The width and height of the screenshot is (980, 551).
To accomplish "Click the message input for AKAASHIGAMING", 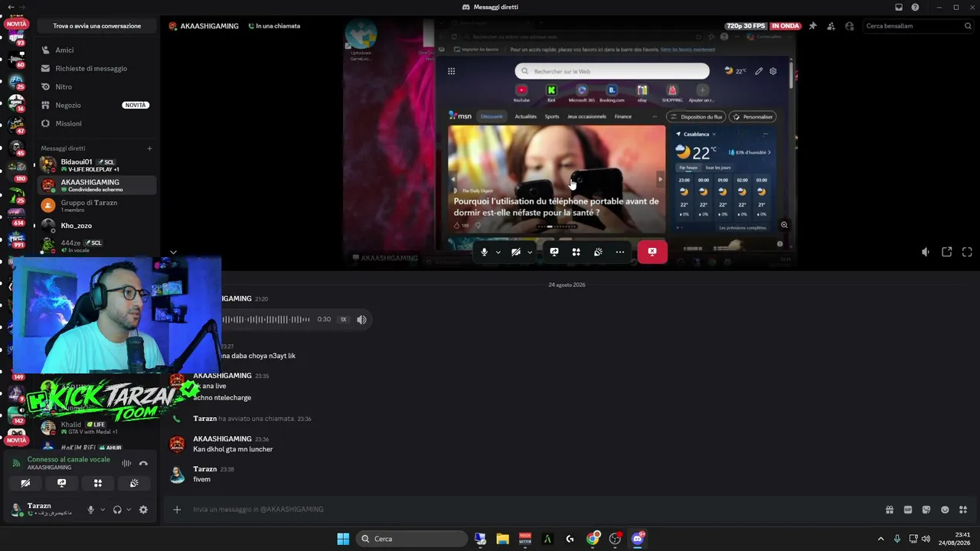I will click(528, 510).
